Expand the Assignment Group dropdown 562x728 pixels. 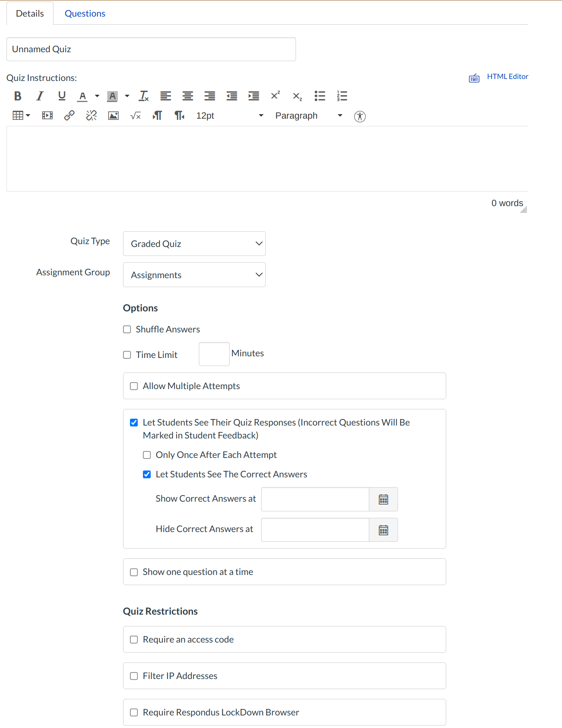pos(194,275)
